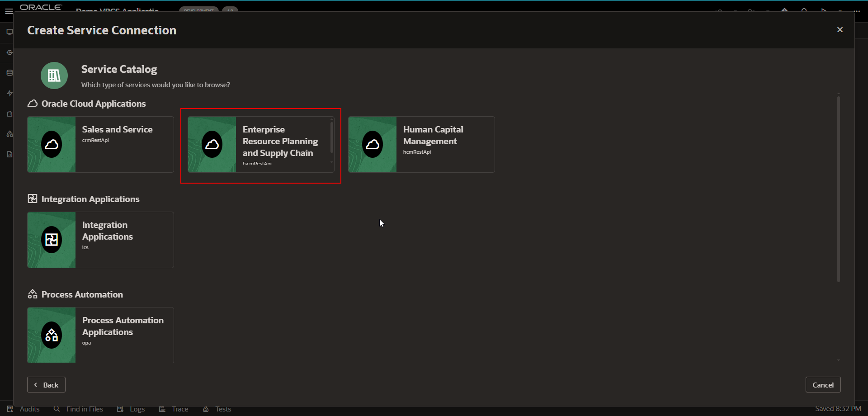Click the down arrow in Enterprise card scrollbar
Viewport: 868px width, 416px height.
point(332,162)
